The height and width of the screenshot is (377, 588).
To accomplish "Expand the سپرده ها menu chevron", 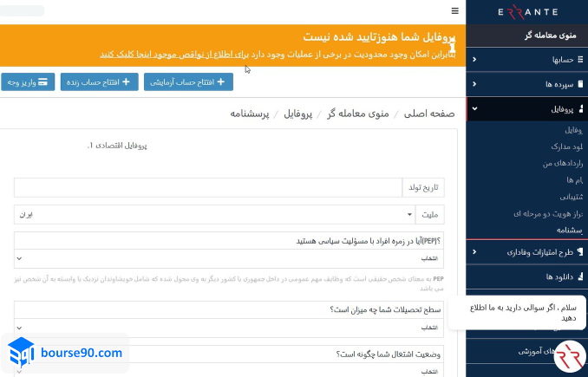I will click(474, 84).
